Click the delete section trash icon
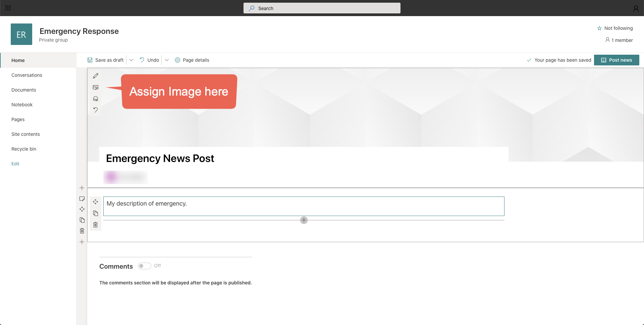 [82, 231]
